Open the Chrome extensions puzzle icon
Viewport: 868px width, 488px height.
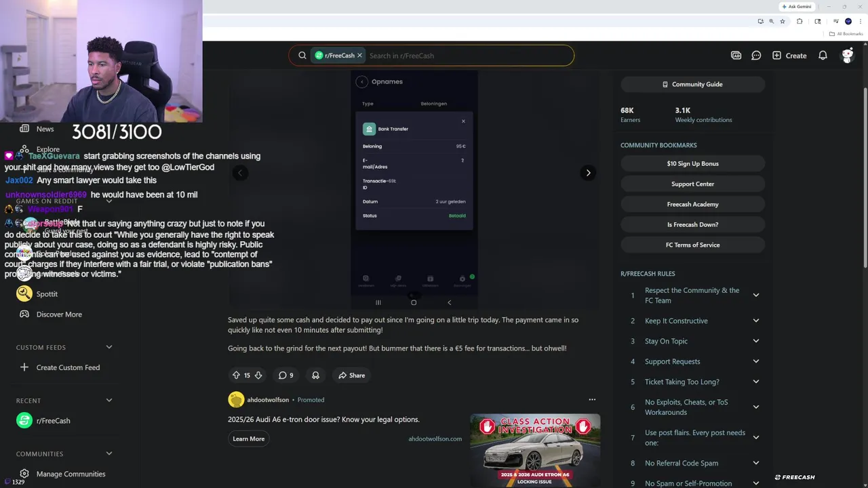tap(800, 21)
